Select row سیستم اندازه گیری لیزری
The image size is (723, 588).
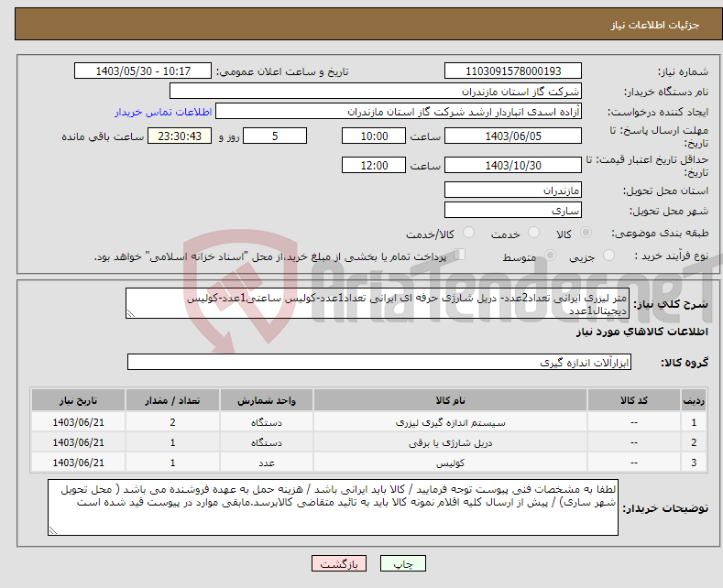tap(368, 422)
